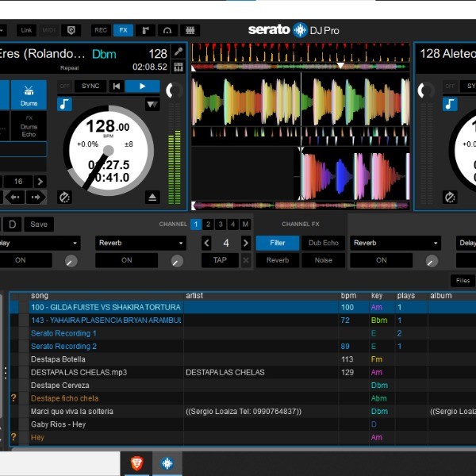Screen dimensions: 476x476
Task: Select the track Destapa Botella
Action: [58, 359]
